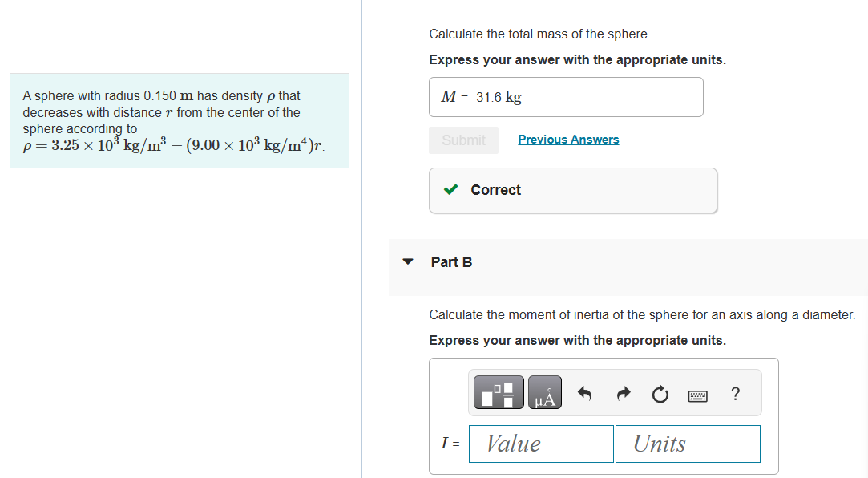The width and height of the screenshot is (868, 478).
Task: Click the Submit button for Part A
Action: coord(463,140)
